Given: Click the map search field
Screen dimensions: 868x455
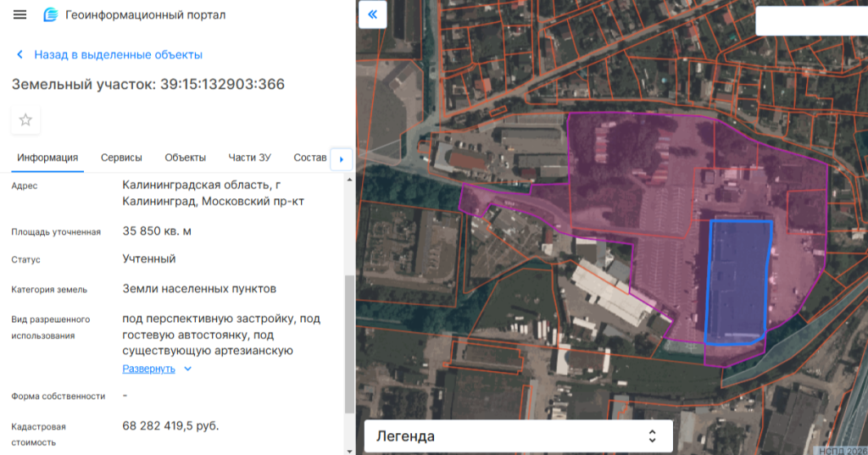Looking at the screenshot, I should (x=810, y=21).
